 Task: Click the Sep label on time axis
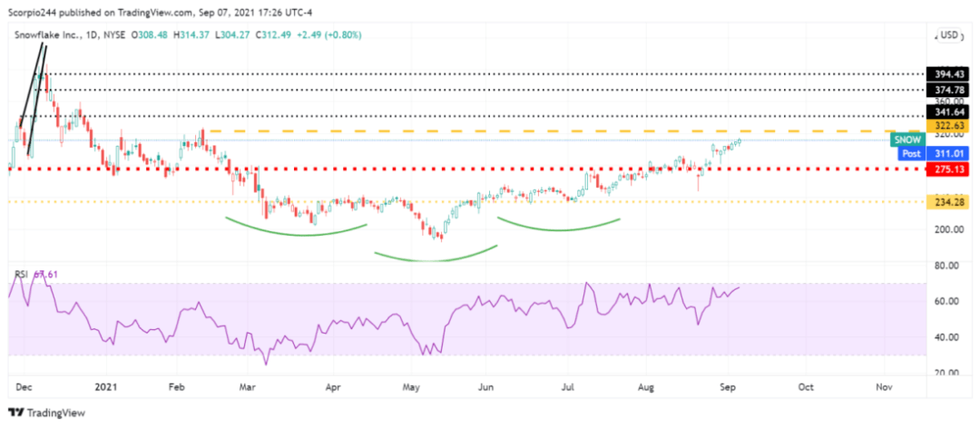726,387
